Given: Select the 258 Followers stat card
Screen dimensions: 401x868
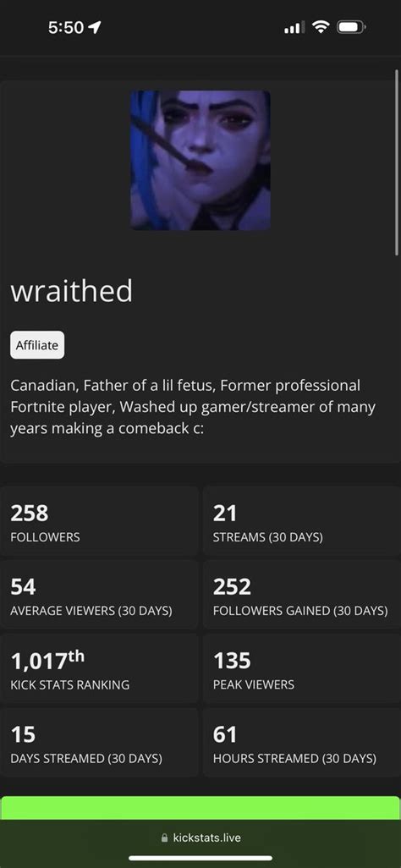Looking at the screenshot, I should coord(99,521).
